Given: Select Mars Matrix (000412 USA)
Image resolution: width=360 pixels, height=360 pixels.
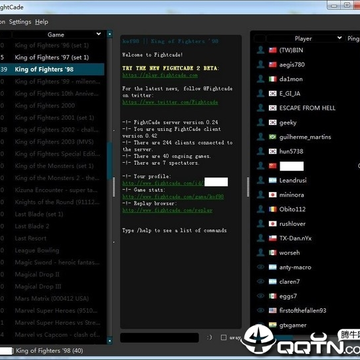Looking at the screenshot, I should point(52,299).
